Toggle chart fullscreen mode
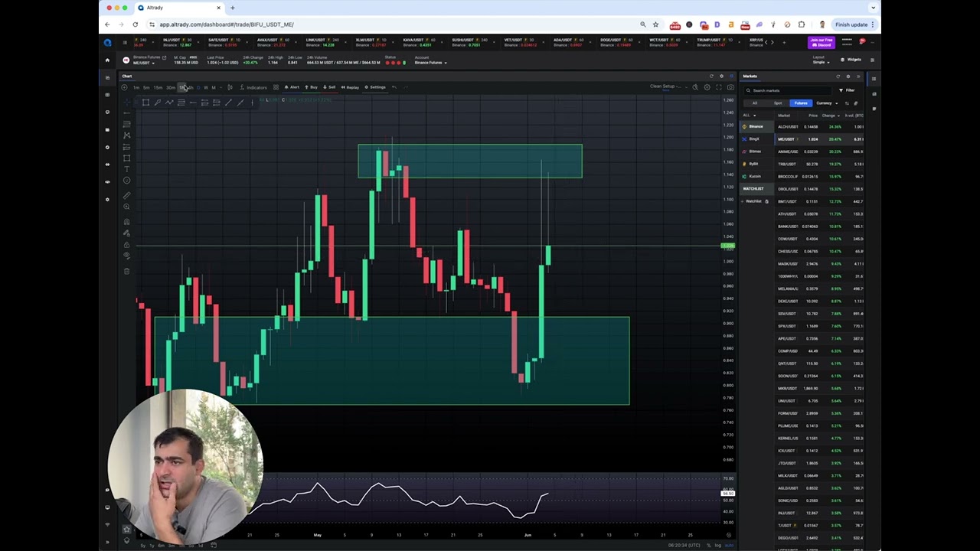 [x=719, y=87]
